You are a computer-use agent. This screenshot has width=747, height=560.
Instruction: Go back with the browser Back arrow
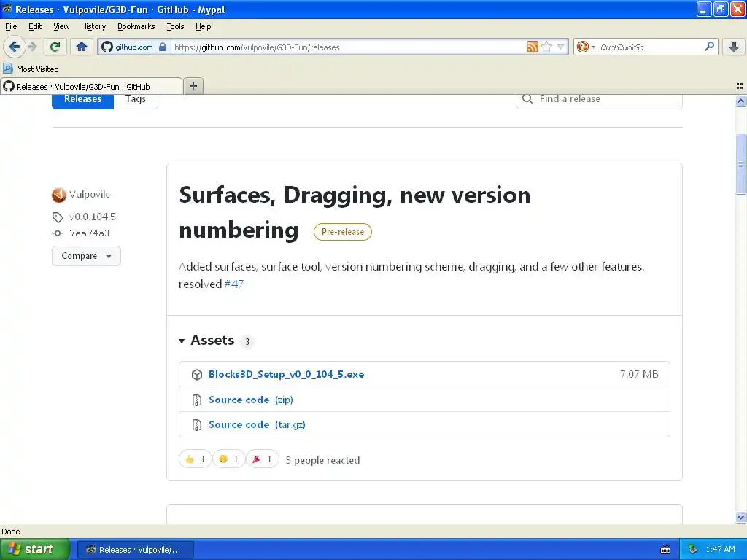(x=14, y=47)
